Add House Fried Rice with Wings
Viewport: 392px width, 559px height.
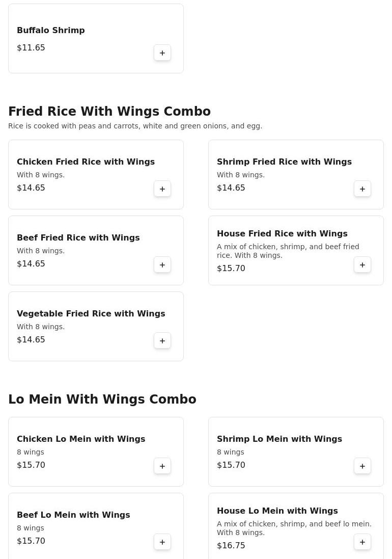362,265
